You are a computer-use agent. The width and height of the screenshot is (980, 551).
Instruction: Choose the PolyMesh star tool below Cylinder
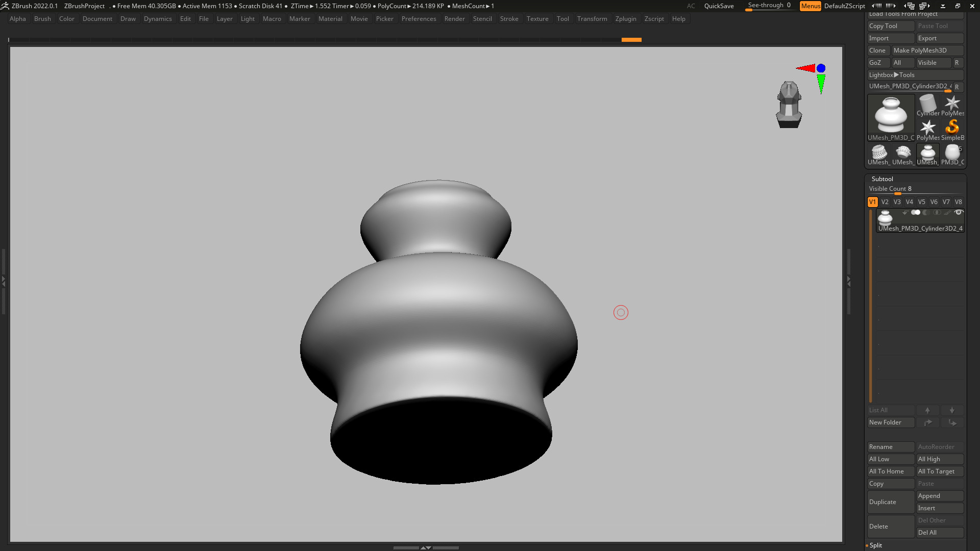(x=928, y=130)
